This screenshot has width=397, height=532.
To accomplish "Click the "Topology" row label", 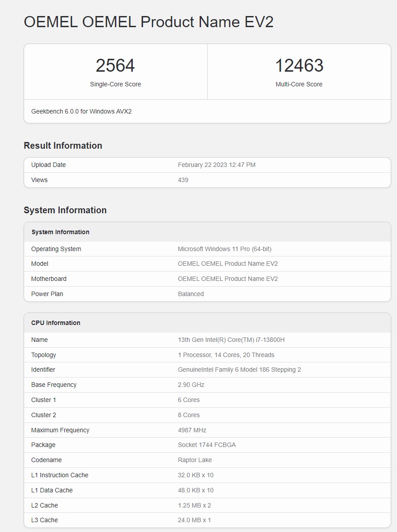I will [x=44, y=355].
